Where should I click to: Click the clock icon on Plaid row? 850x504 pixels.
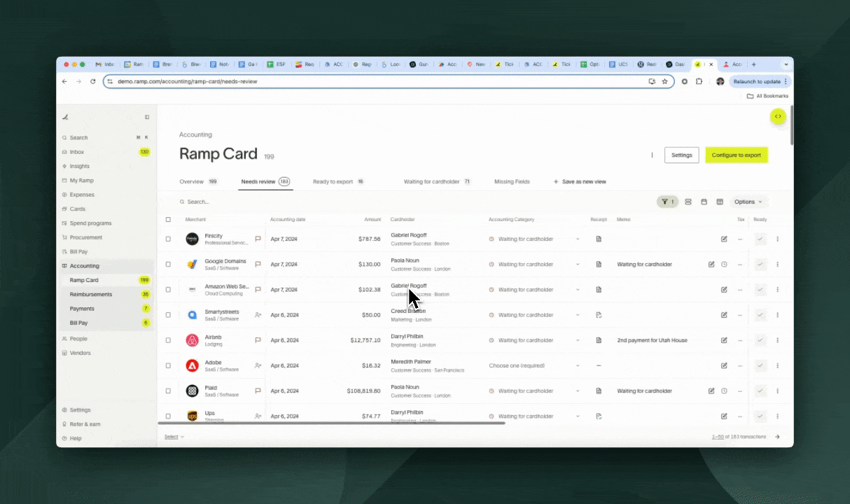[724, 391]
